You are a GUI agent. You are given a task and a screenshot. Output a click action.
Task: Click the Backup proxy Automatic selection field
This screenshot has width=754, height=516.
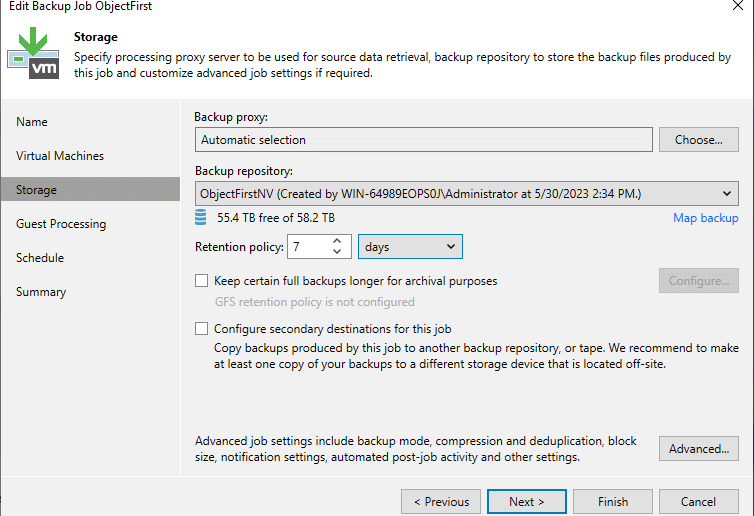(x=424, y=139)
